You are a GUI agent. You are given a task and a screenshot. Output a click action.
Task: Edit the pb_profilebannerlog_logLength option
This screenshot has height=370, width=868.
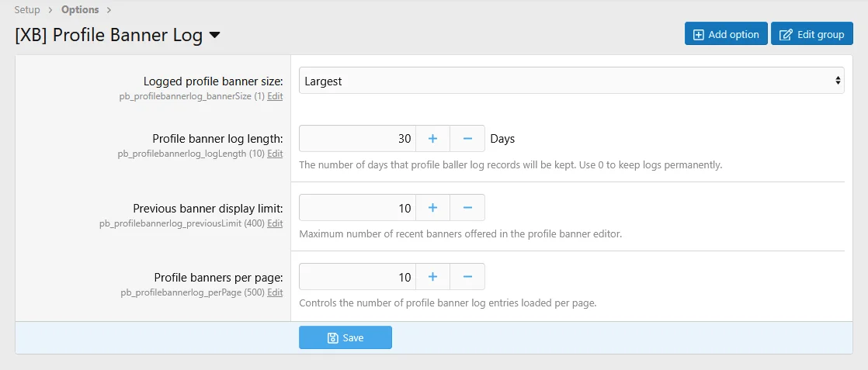pyautogui.click(x=275, y=154)
